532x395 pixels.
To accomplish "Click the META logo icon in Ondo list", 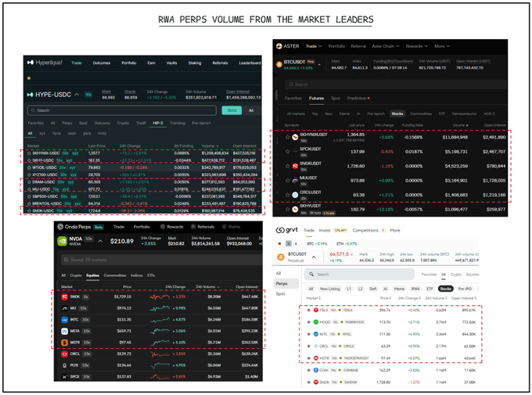I will click(x=64, y=331).
